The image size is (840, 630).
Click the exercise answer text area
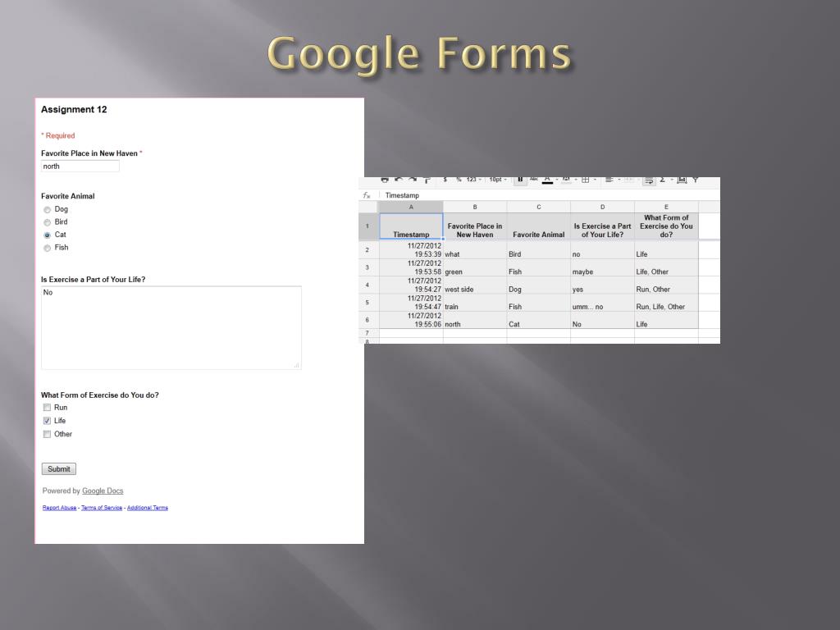click(x=171, y=328)
